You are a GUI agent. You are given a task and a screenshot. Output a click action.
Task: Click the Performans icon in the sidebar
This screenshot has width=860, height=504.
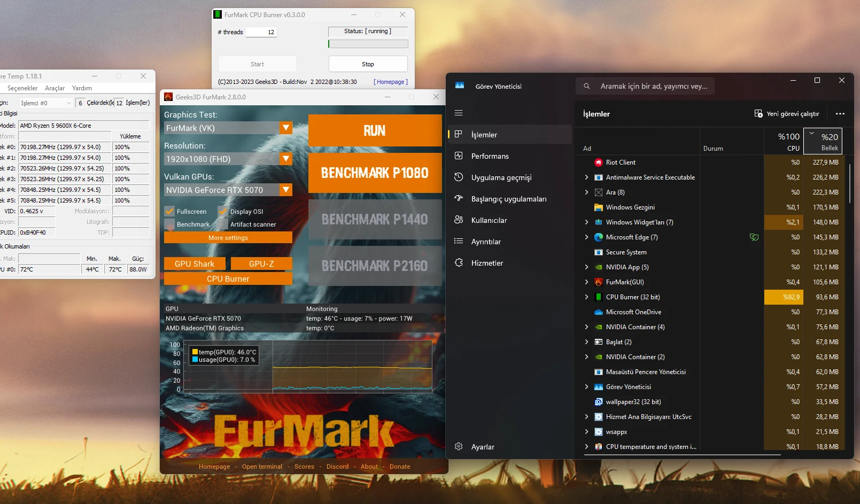459,156
